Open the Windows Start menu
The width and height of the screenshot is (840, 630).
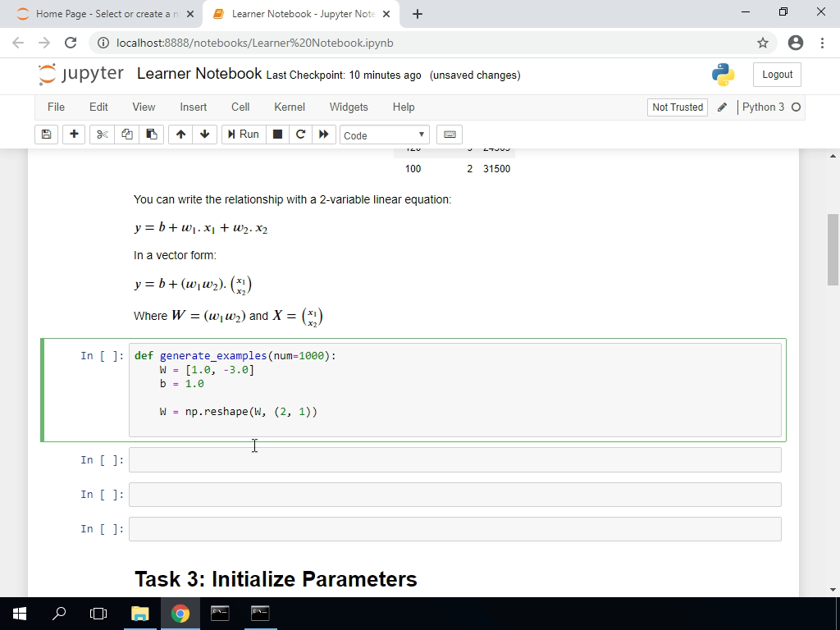(20, 614)
